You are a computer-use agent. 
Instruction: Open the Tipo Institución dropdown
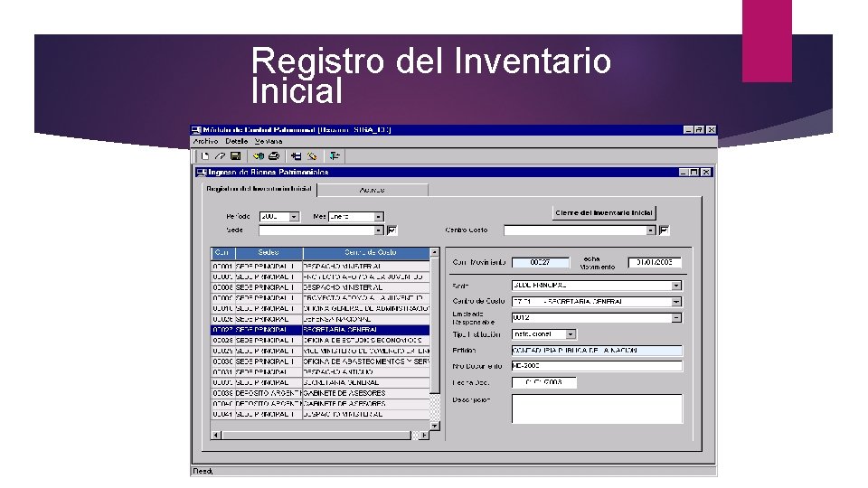[571, 334]
